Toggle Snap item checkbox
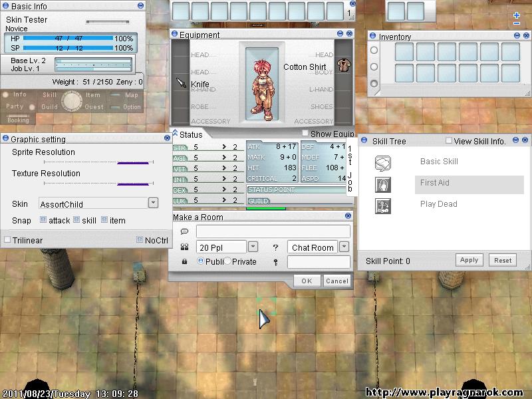 coord(104,219)
